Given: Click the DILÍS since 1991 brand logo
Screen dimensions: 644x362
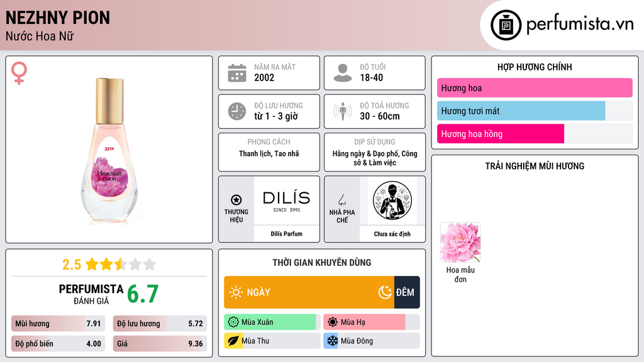Looking at the screenshot, I should pos(286,201).
